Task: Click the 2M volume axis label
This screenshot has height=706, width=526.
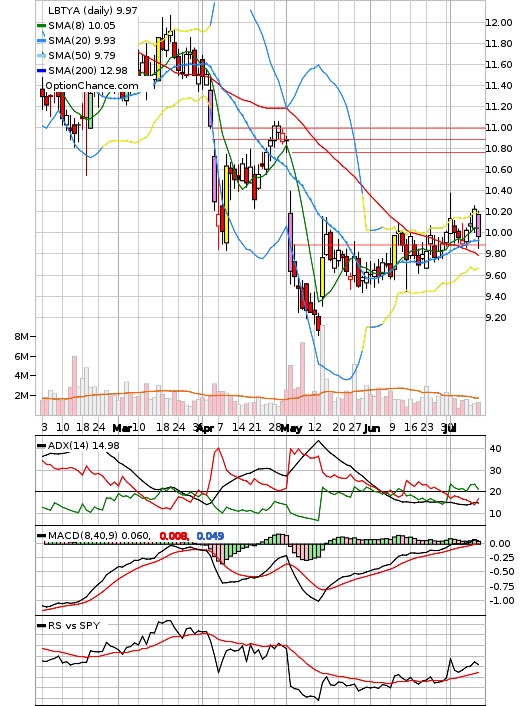Action: 22,396
